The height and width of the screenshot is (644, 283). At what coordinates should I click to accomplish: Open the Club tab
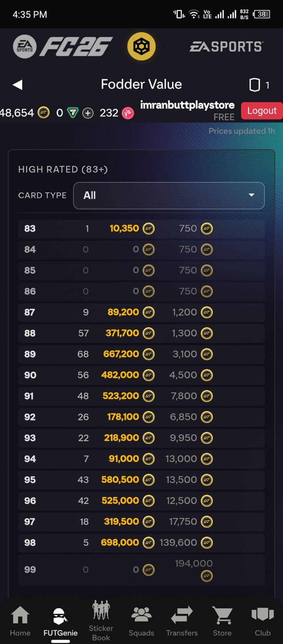(262, 621)
